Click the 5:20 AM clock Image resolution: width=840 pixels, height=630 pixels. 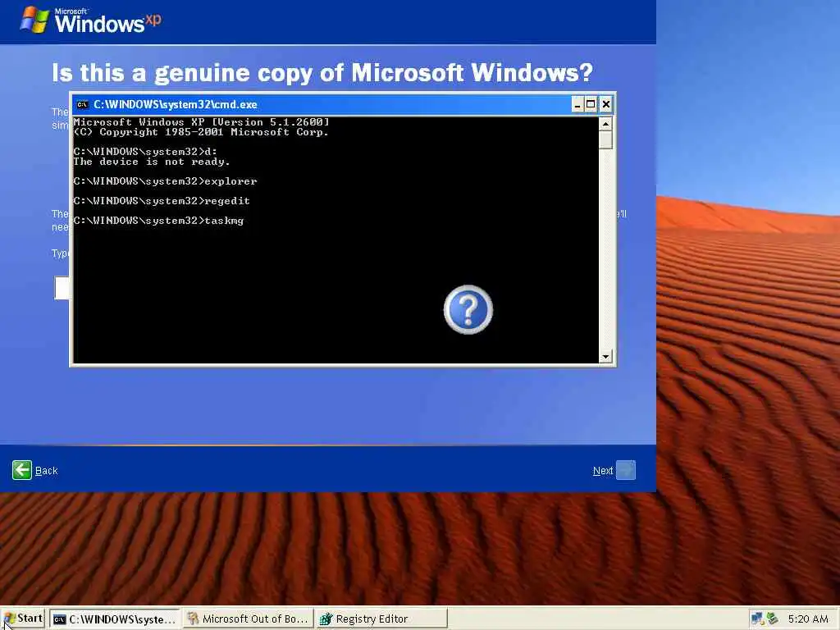tap(808, 619)
